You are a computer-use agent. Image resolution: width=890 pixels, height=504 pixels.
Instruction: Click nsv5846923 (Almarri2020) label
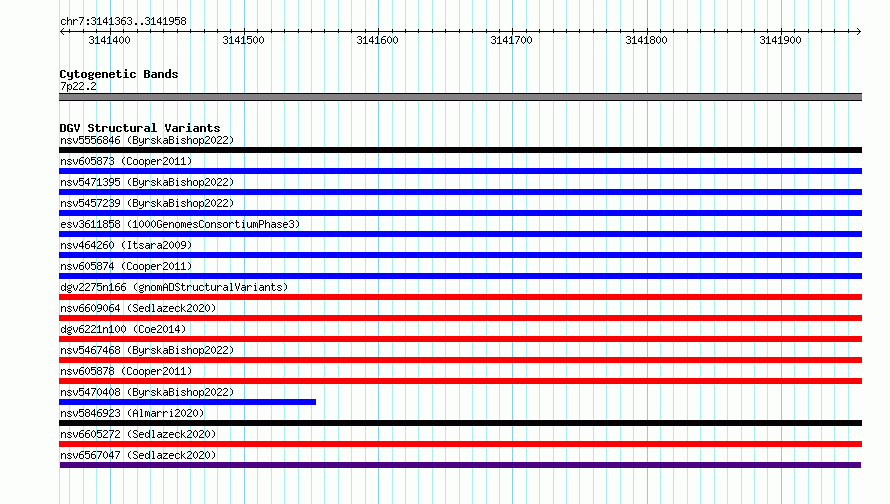click(132, 413)
